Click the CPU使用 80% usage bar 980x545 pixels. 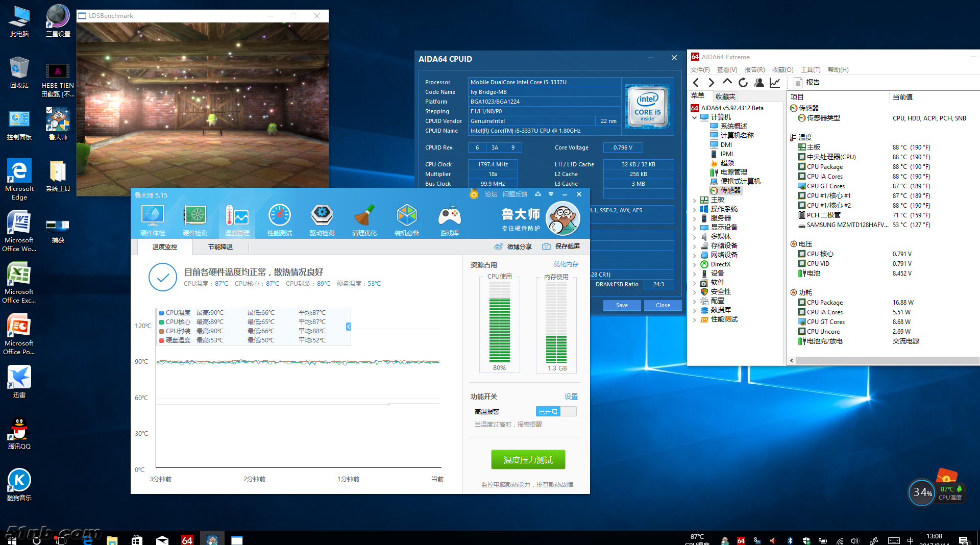click(x=500, y=323)
